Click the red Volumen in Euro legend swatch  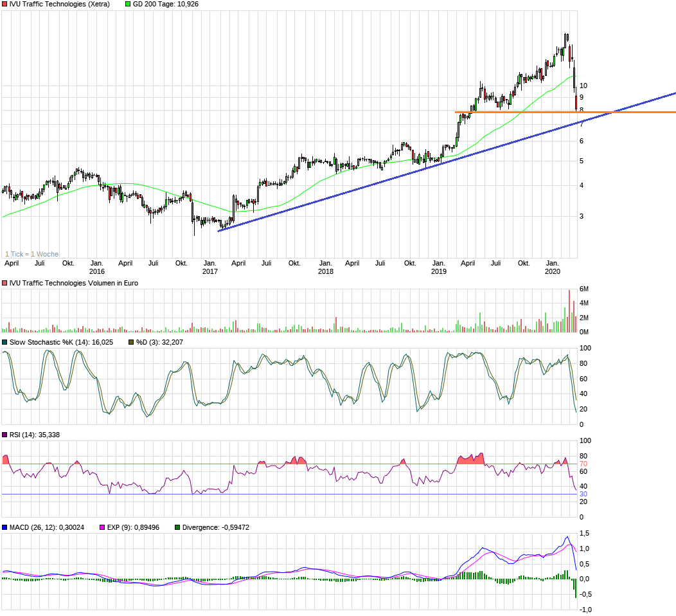4,284
